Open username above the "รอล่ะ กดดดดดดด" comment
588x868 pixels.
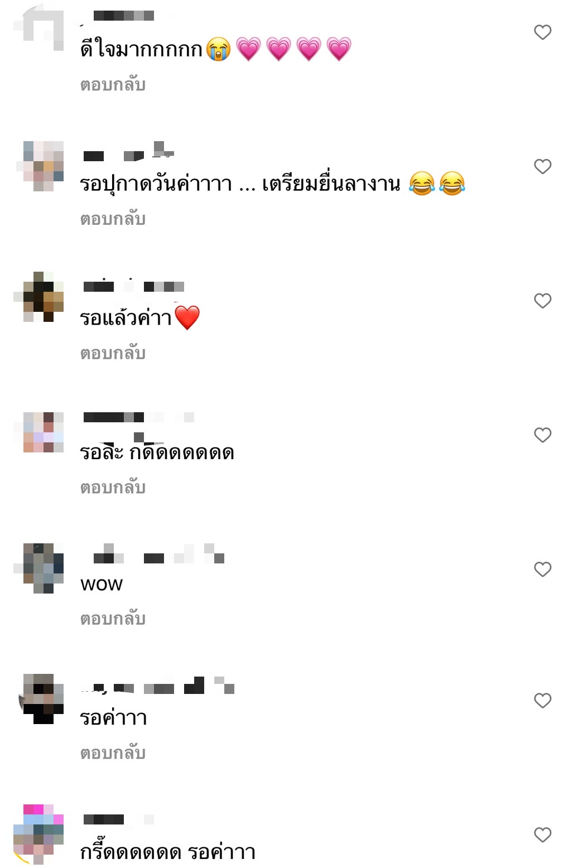[139, 417]
